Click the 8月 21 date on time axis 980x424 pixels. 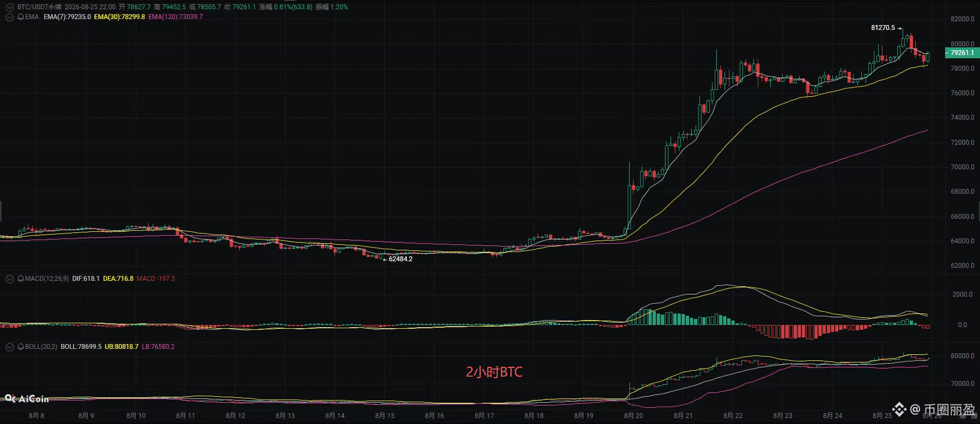[683, 416]
